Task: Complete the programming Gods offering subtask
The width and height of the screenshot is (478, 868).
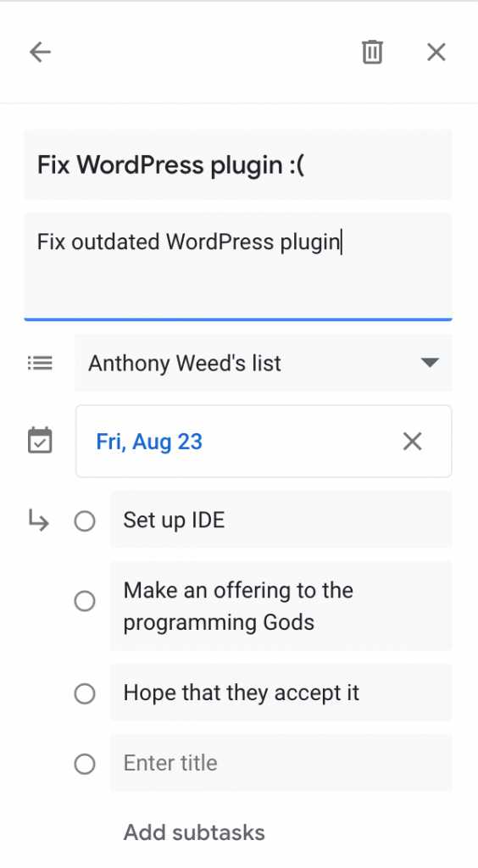Action: tap(85, 601)
